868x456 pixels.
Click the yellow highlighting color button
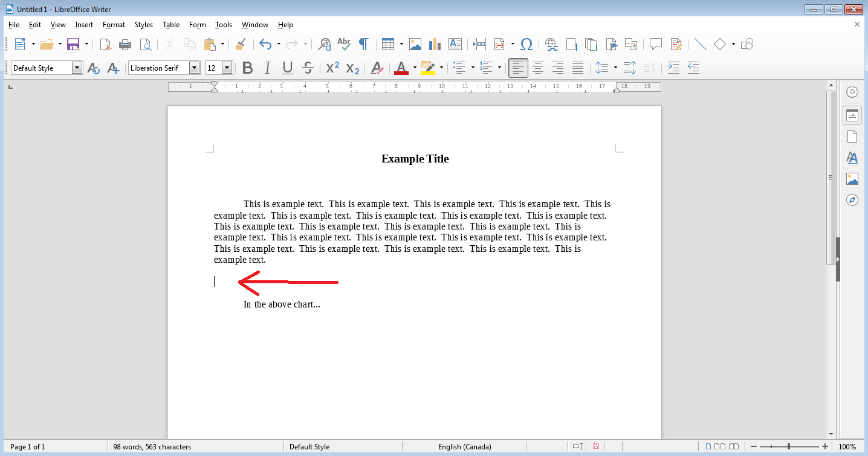(x=428, y=68)
